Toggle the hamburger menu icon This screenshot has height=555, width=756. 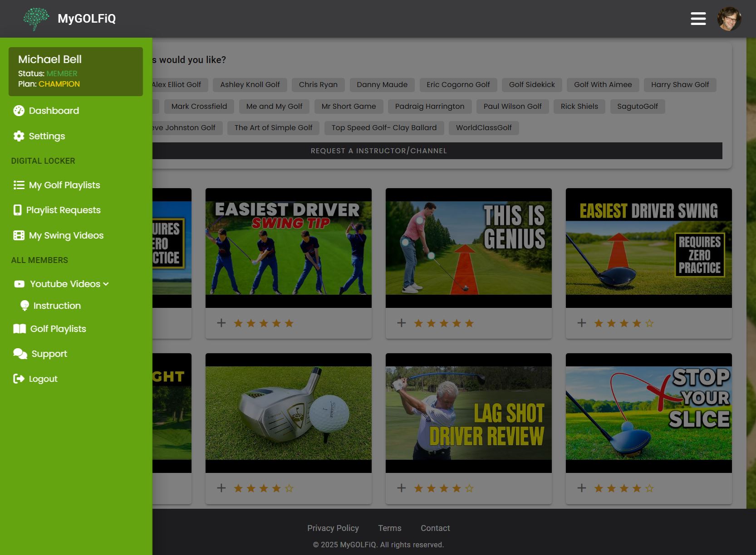[698, 19]
